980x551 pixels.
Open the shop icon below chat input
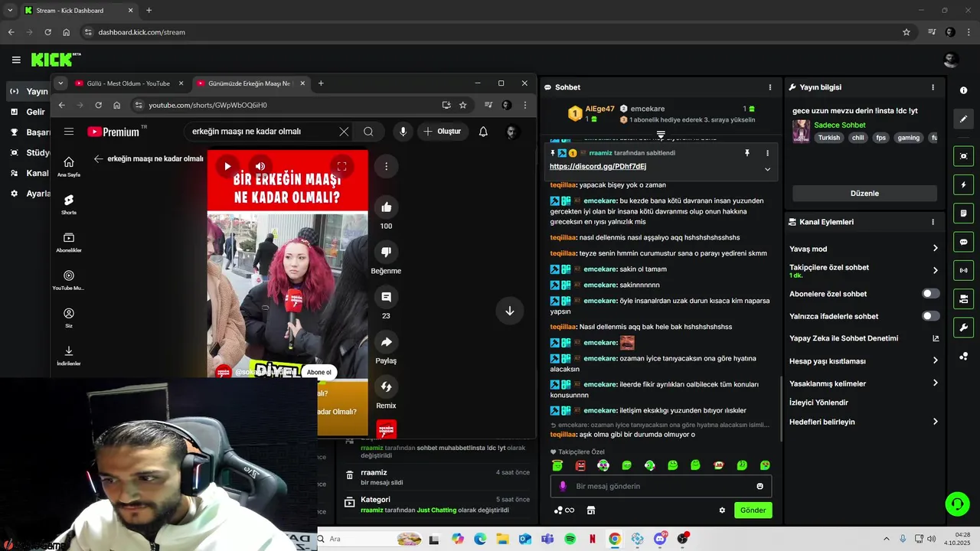(590, 510)
